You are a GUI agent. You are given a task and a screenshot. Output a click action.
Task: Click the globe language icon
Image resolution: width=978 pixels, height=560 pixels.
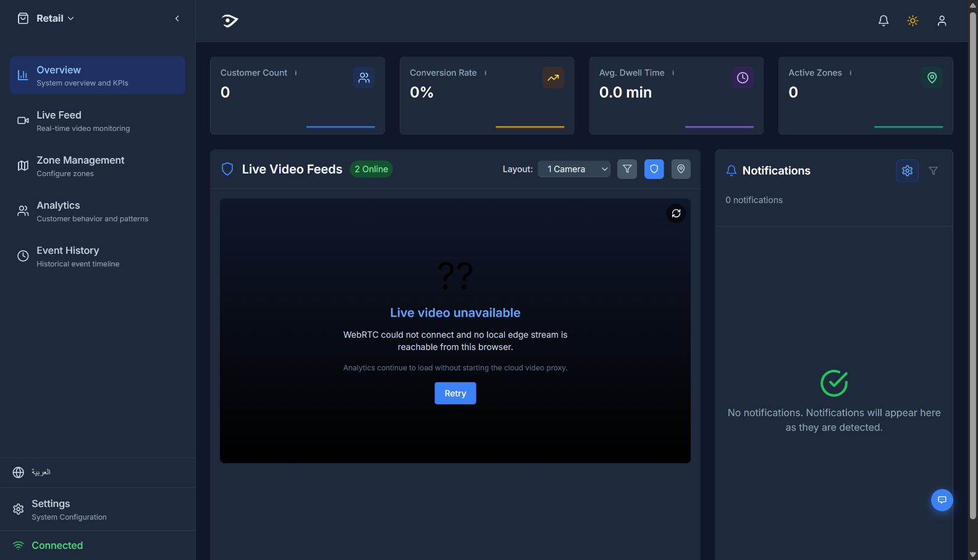(19, 472)
